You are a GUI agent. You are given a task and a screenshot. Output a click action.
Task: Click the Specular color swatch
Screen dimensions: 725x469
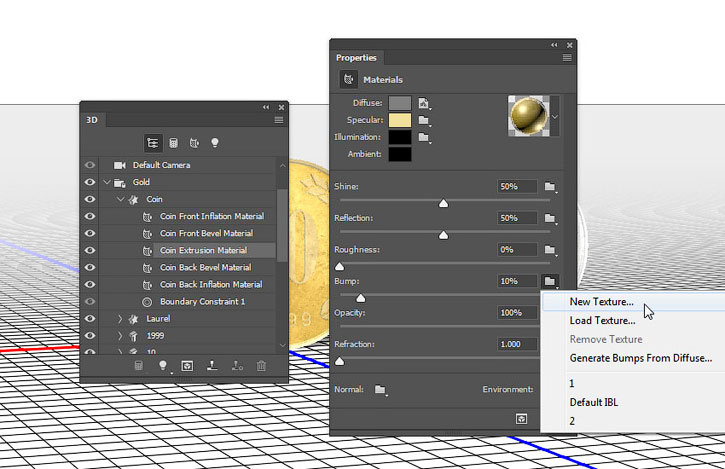coord(400,119)
